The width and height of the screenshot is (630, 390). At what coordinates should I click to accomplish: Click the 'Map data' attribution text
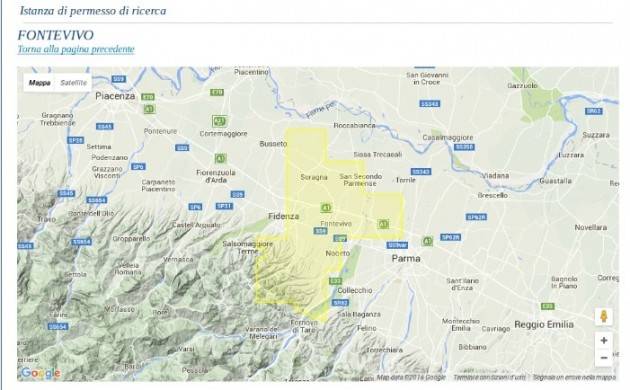click(411, 378)
